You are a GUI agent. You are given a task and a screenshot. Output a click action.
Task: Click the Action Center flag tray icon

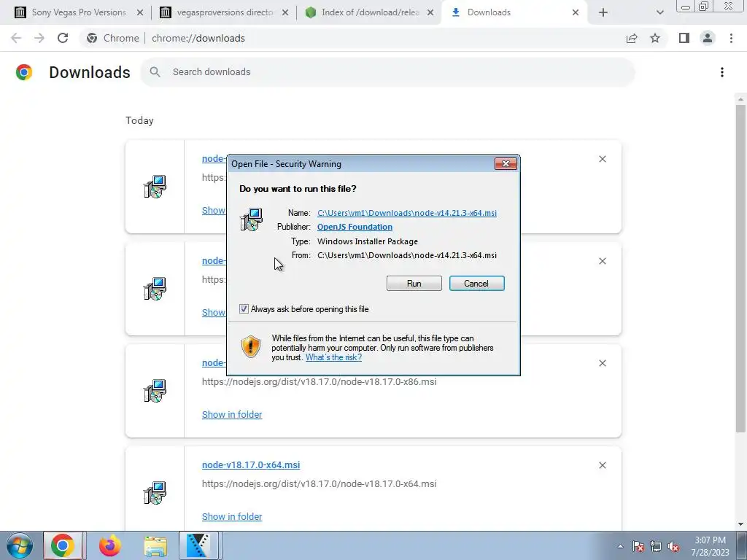point(638,546)
